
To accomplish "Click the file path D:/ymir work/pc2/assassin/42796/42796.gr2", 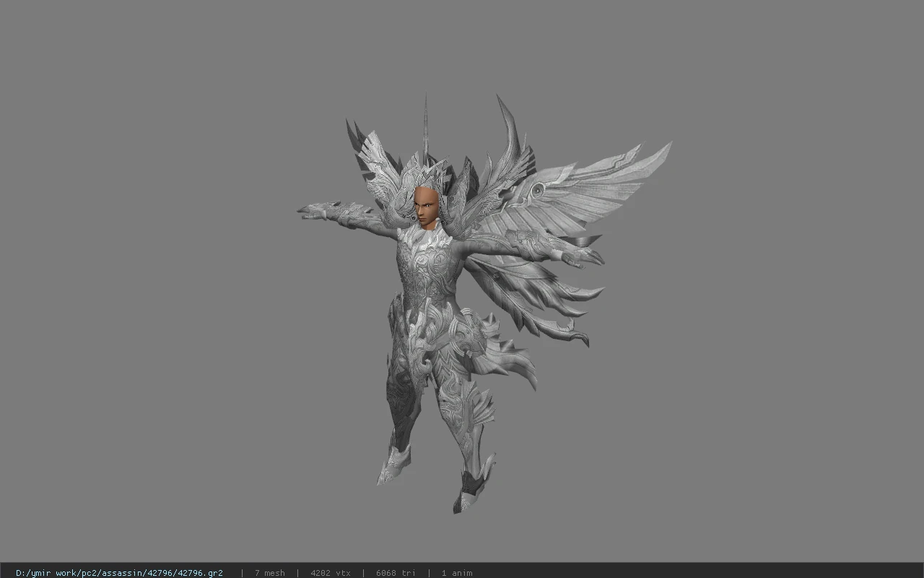I will 119,573.
